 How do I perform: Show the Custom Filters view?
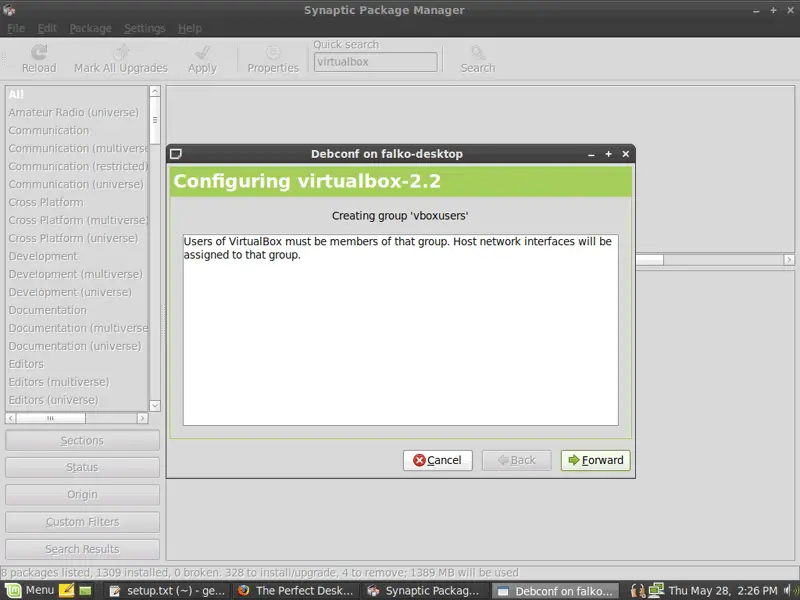82,522
